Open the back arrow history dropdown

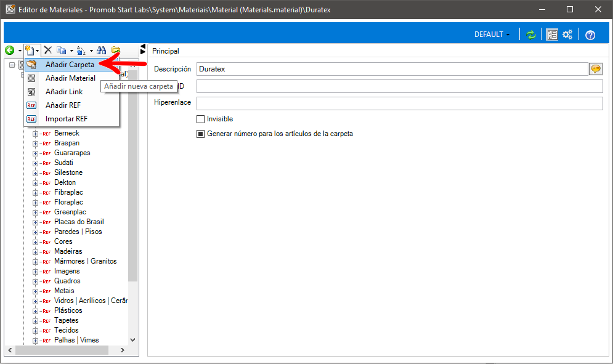tap(20, 51)
